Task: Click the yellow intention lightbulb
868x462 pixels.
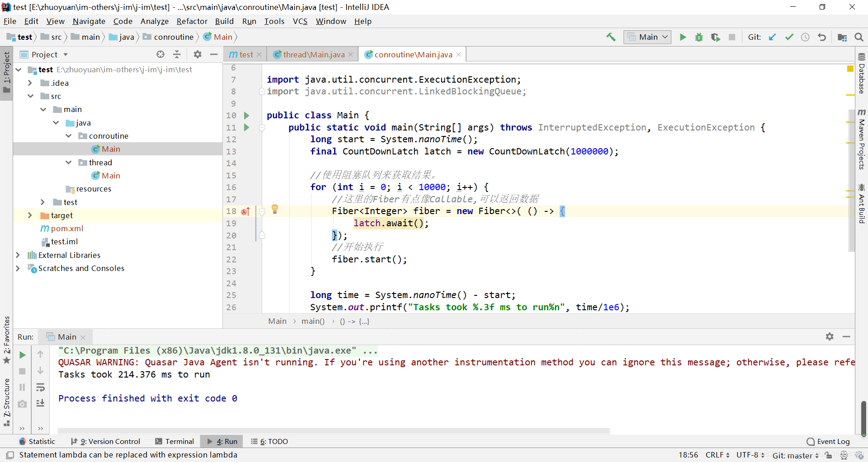Action: click(x=274, y=209)
